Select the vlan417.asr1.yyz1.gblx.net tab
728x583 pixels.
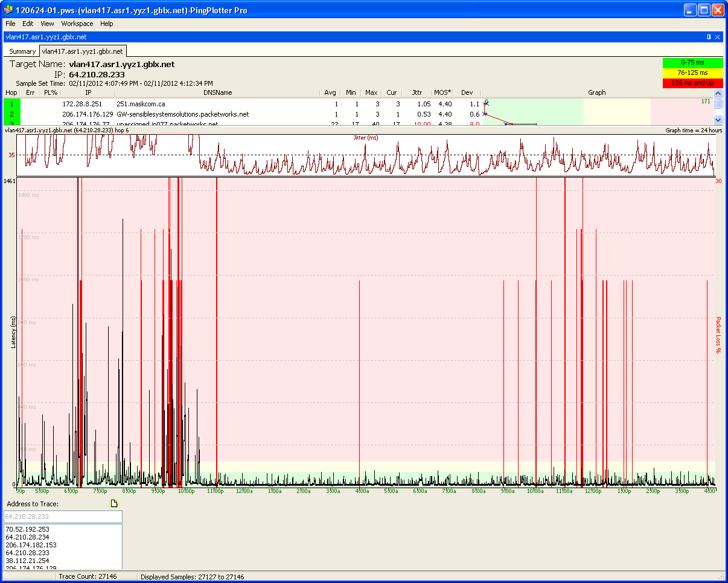coord(83,51)
